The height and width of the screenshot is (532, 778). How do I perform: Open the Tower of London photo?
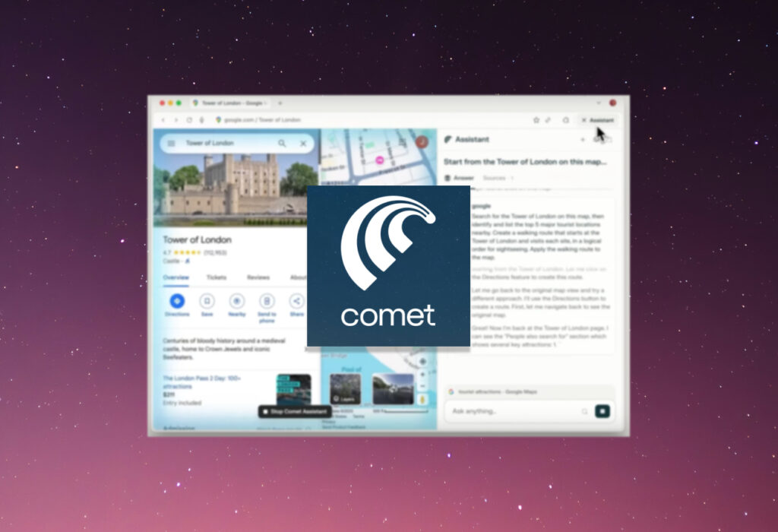[236, 188]
